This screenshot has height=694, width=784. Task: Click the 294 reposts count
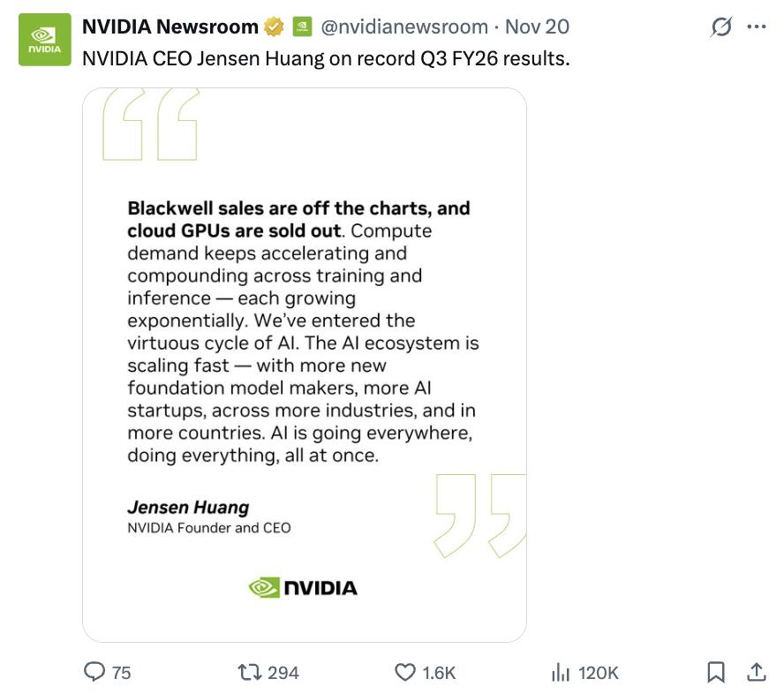(283, 673)
